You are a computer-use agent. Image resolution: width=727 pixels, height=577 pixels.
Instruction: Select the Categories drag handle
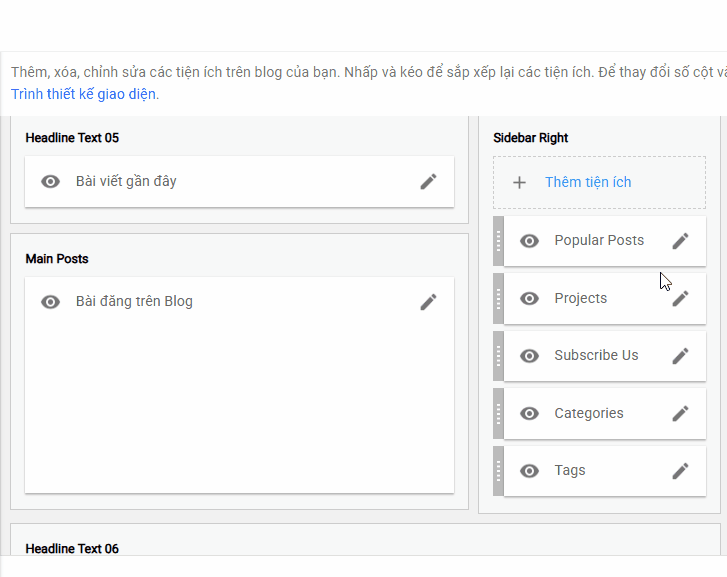coord(498,413)
